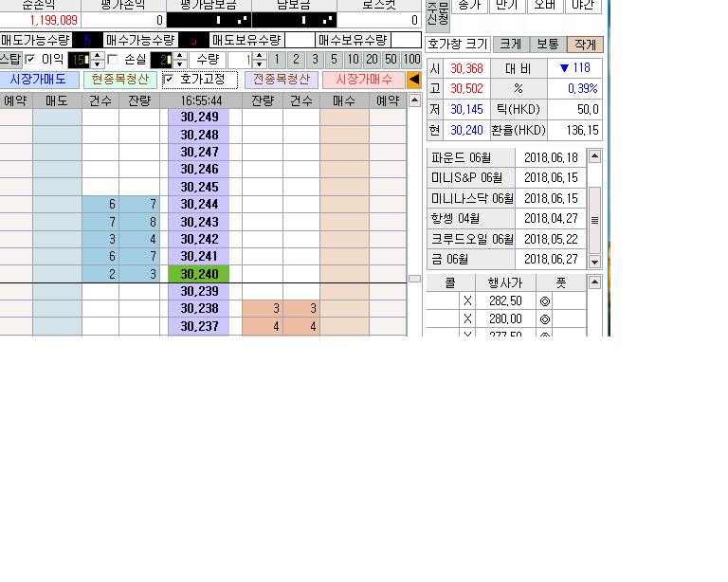Click the orange left-arrow collapse icon

tap(414, 80)
